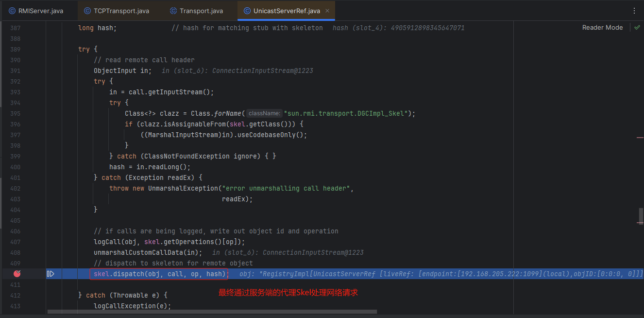Close the UnicastServerRef.java tab
644x318 pixels.
coord(327,11)
